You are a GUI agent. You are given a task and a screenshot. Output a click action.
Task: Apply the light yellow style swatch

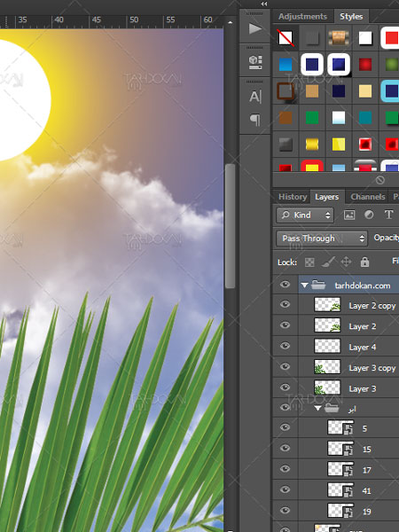point(365,91)
